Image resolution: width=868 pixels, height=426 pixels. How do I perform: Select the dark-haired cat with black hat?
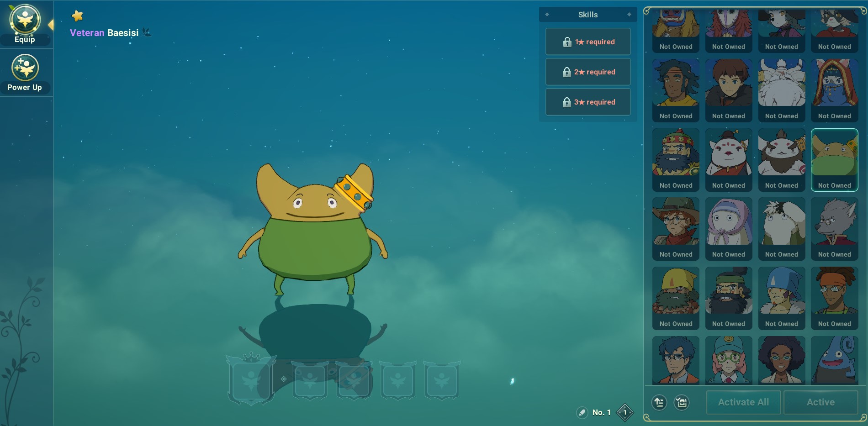[x=782, y=31]
